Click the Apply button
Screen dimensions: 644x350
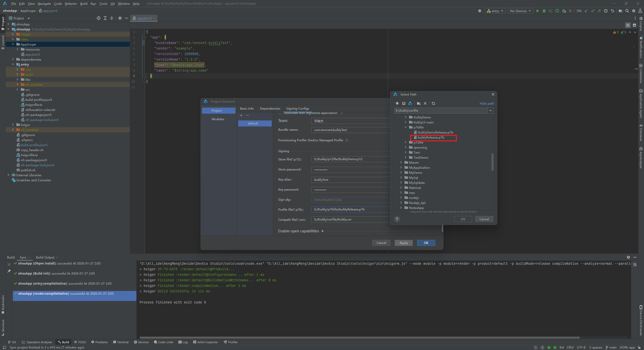pyautogui.click(x=404, y=243)
